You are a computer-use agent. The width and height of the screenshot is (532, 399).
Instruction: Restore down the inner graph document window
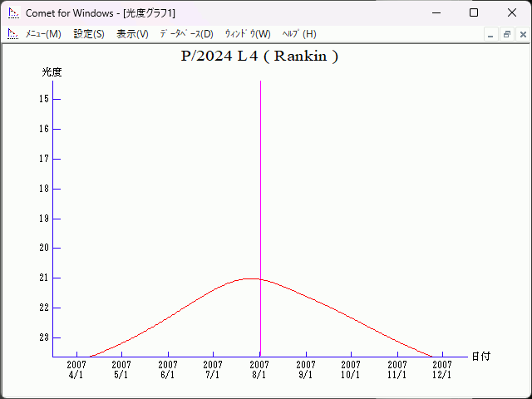506,34
